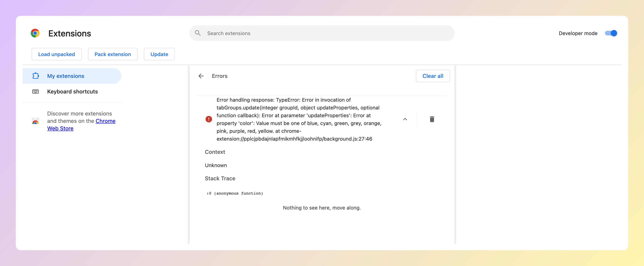The height and width of the screenshot is (266, 644).
Task: Go back using the Errors arrow
Action: [x=201, y=76]
